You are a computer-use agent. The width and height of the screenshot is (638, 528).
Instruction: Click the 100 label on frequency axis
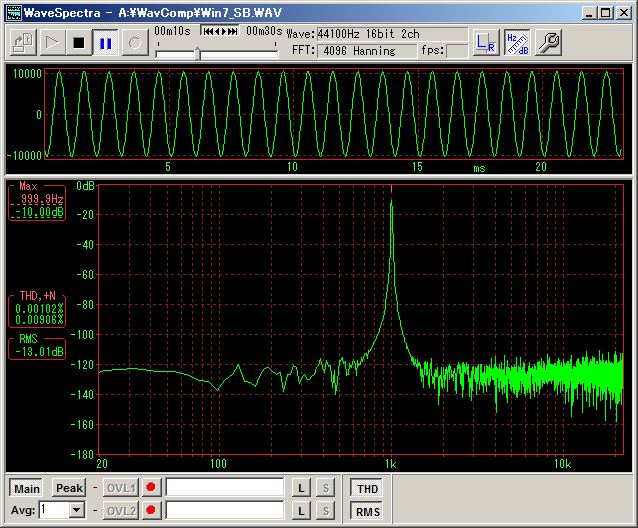point(218,464)
